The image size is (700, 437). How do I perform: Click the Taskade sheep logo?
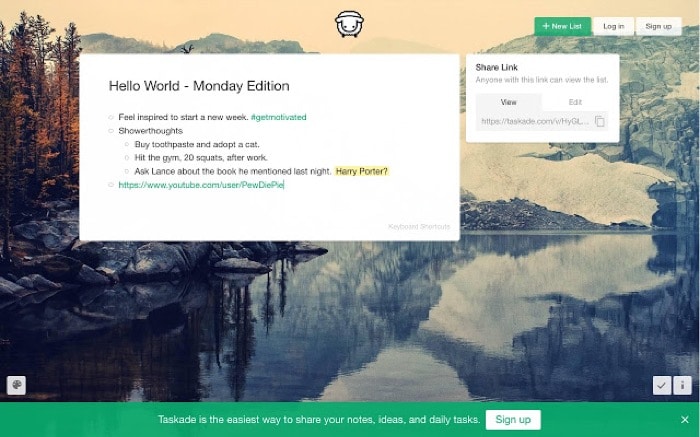pos(349,24)
